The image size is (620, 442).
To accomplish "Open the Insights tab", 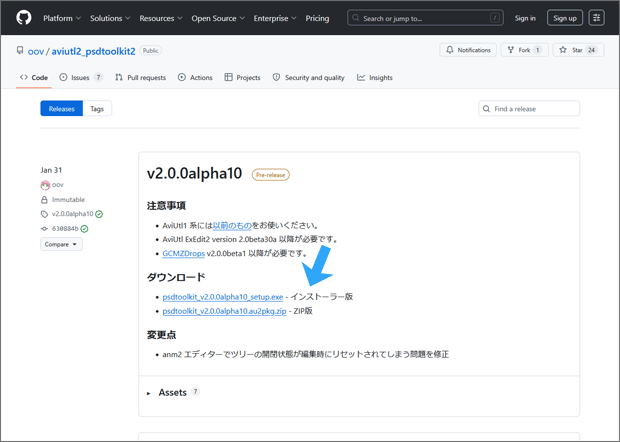I will [375, 77].
